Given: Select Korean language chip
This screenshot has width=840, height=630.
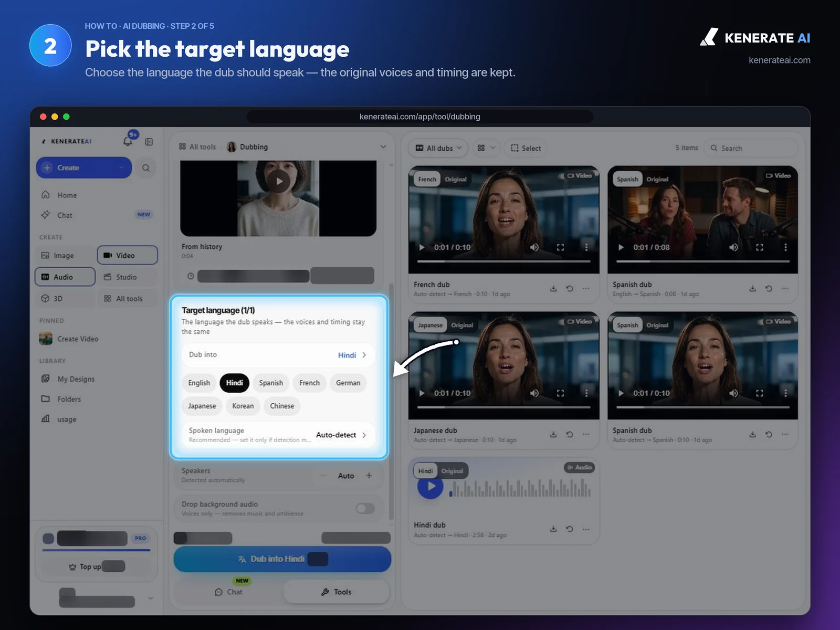Looking at the screenshot, I should tap(243, 406).
